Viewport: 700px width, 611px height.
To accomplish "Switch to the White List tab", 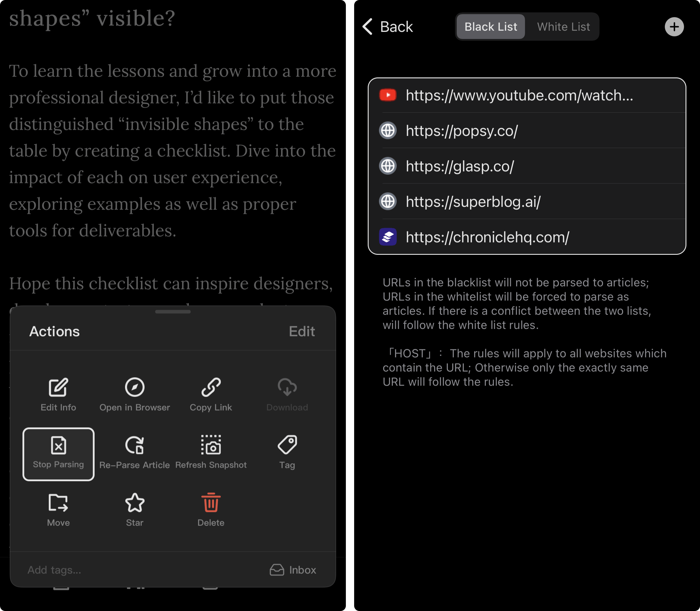I will (x=563, y=27).
